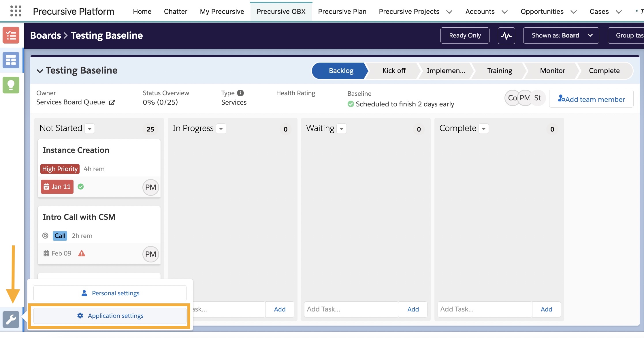Open Personal settings

pos(110,293)
